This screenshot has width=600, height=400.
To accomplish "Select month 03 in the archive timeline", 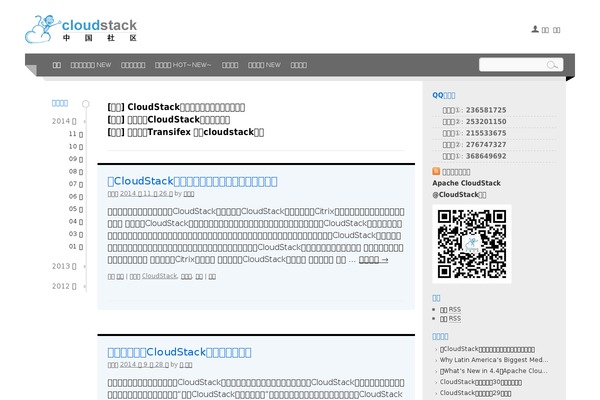I will tap(76, 234).
